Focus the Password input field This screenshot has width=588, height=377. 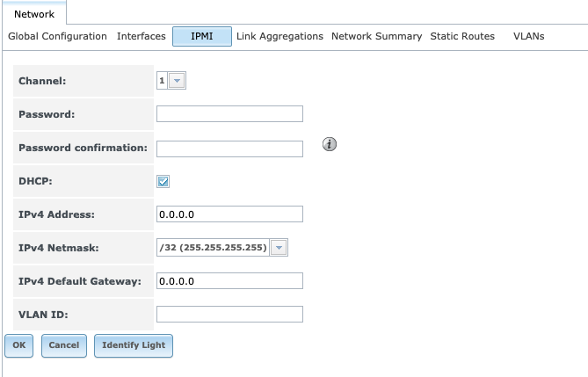coord(229,114)
